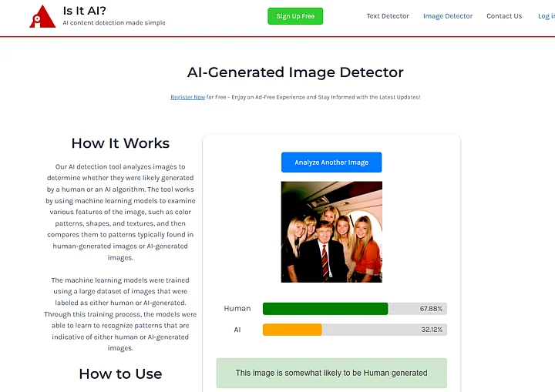
Task: Click the Sign Up Free button
Action: pyautogui.click(x=295, y=16)
